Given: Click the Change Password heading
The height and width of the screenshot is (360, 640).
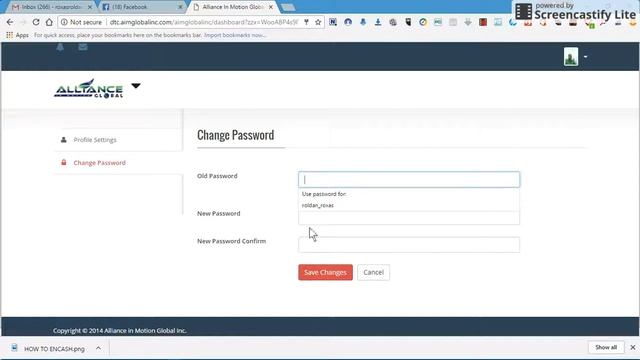Looking at the screenshot, I should [x=236, y=135].
